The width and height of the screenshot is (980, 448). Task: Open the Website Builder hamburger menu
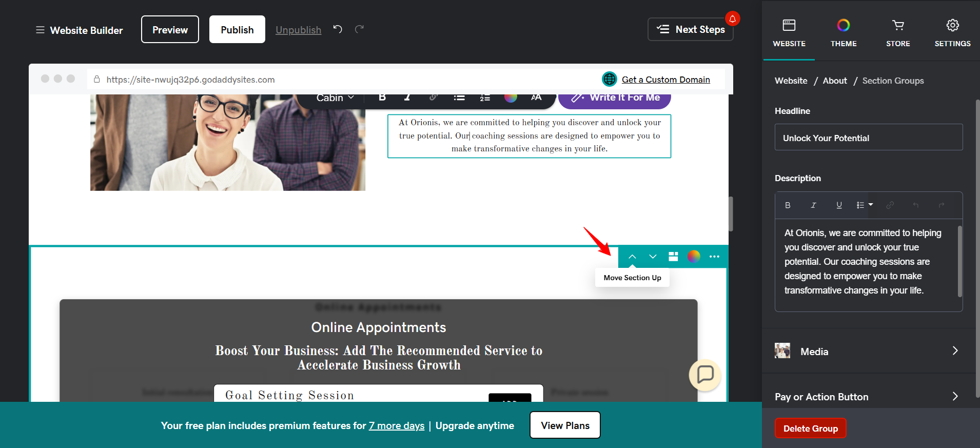(x=40, y=30)
